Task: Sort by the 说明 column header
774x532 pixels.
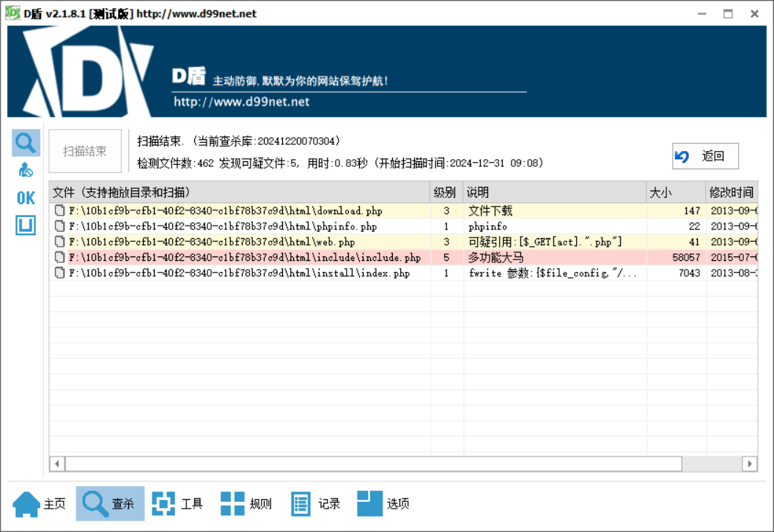Action: 554,193
